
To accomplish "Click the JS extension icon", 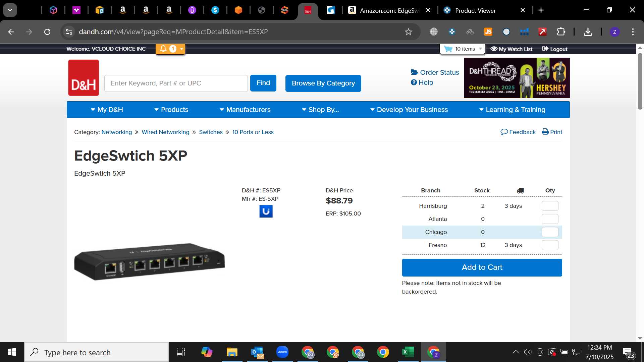I will [x=488, y=32].
